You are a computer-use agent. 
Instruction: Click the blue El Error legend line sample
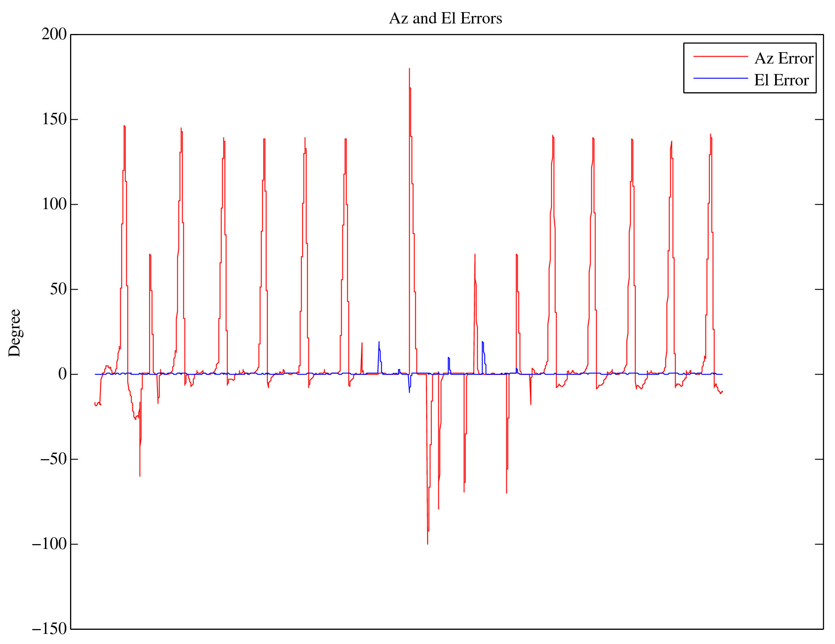coord(720,78)
